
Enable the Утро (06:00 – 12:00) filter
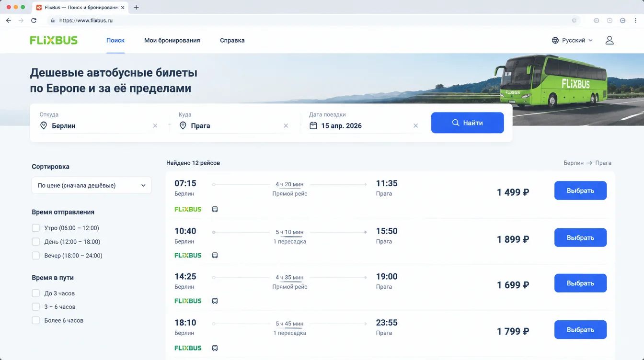pos(35,228)
